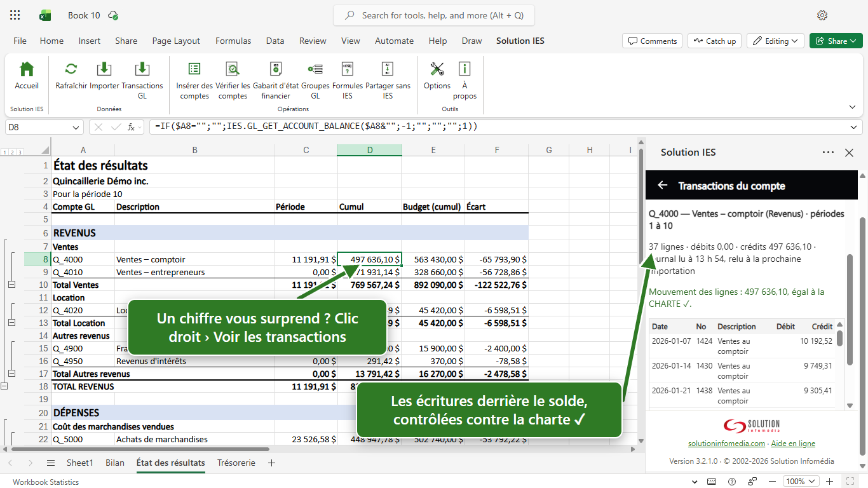Viewport: 868px width, 488px height.
Task: Switch to the Formulas ribbon tab
Action: click(233, 41)
